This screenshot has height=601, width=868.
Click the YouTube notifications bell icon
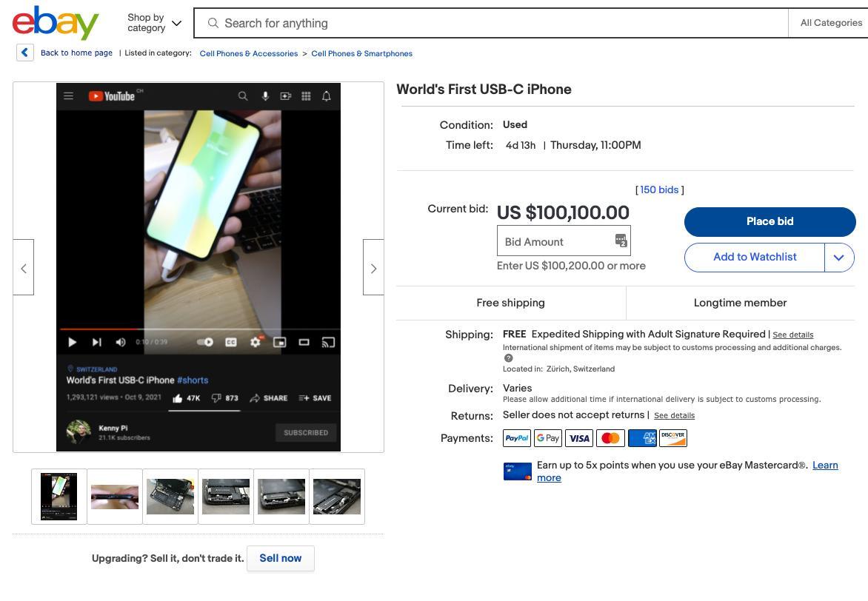327,96
